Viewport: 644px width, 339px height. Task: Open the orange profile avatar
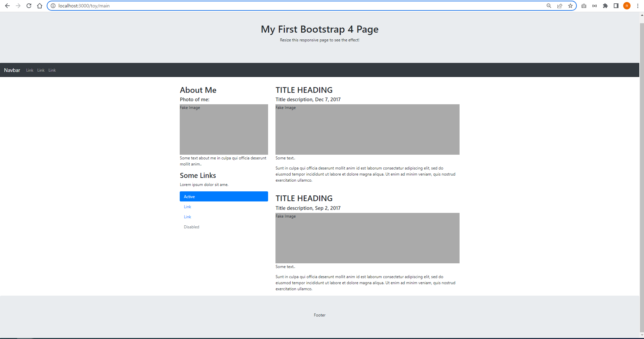tap(627, 6)
